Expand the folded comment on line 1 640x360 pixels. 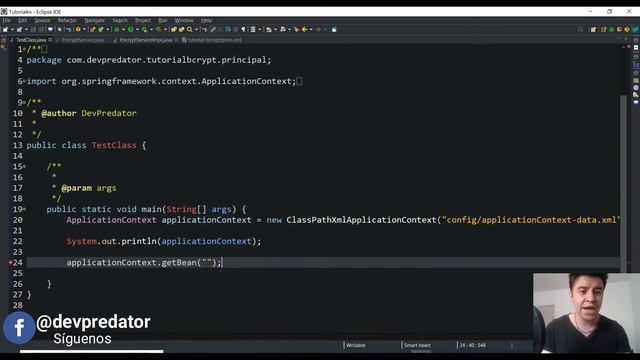pos(24,49)
